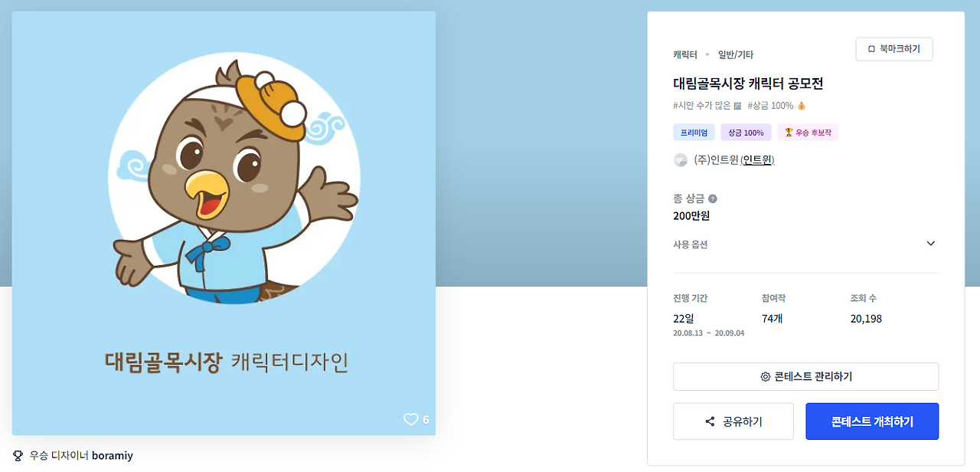Viewport: 980px width, 472px height.
Task: Click the share icon in 공유하기
Action: [710, 422]
